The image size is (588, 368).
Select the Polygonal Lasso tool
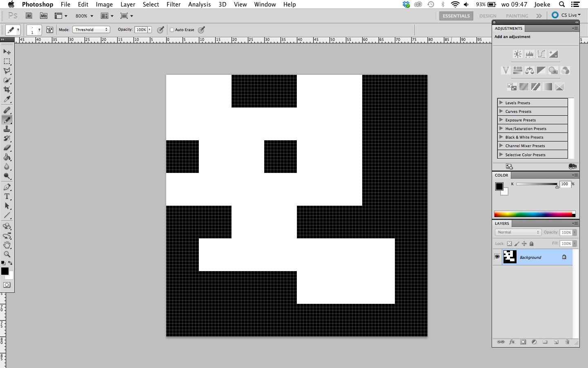7,71
